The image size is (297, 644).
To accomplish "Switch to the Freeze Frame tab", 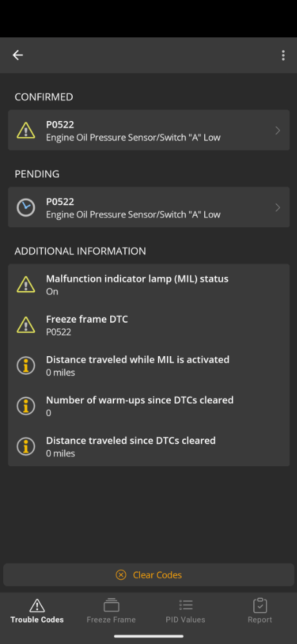I will 111,611.
